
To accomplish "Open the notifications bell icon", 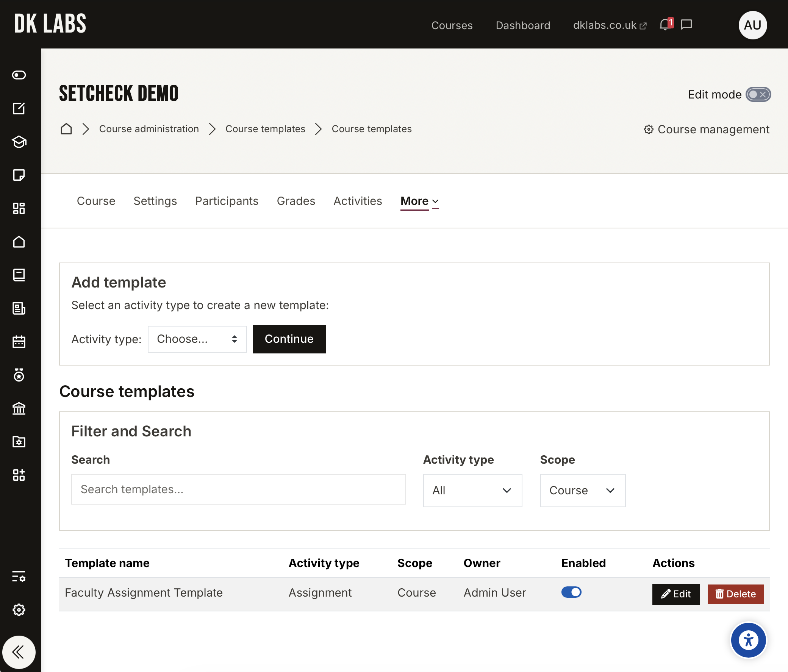I will click(x=665, y=25).
